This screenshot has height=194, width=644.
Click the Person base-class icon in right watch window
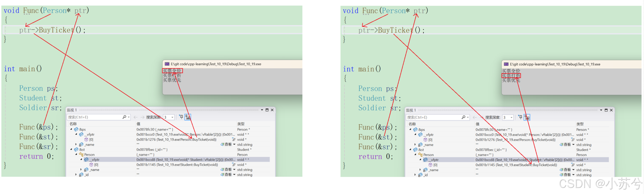point(420,155)
